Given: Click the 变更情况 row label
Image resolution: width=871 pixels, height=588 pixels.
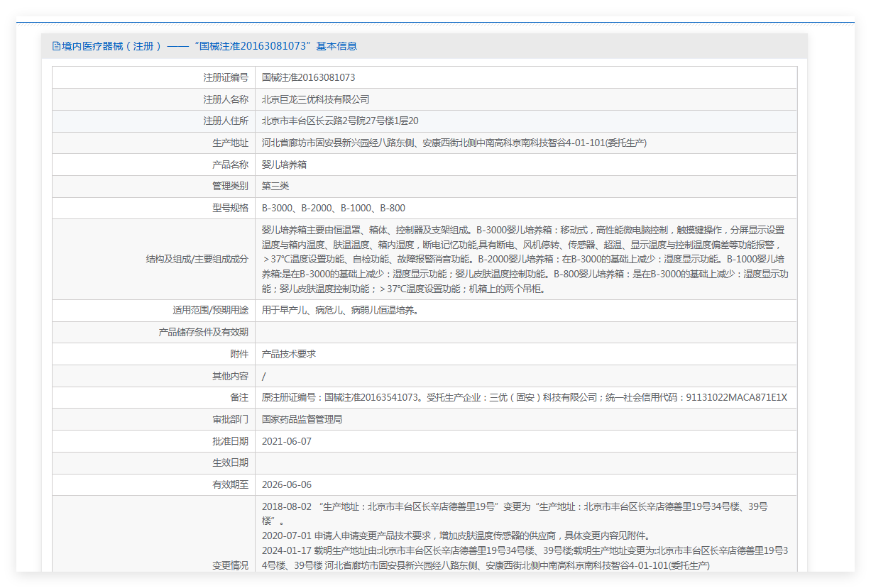Looking at the screenshot, I should point(230,565).
